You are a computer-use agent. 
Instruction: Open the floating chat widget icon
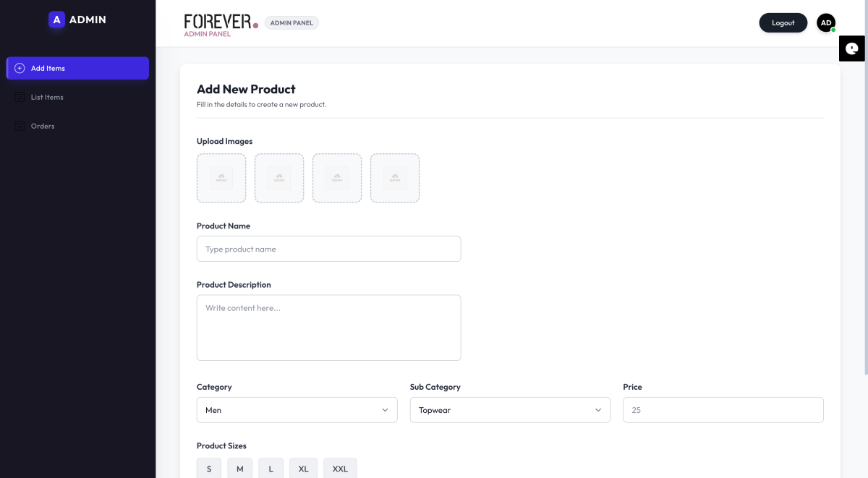click(x=853, y=48)
